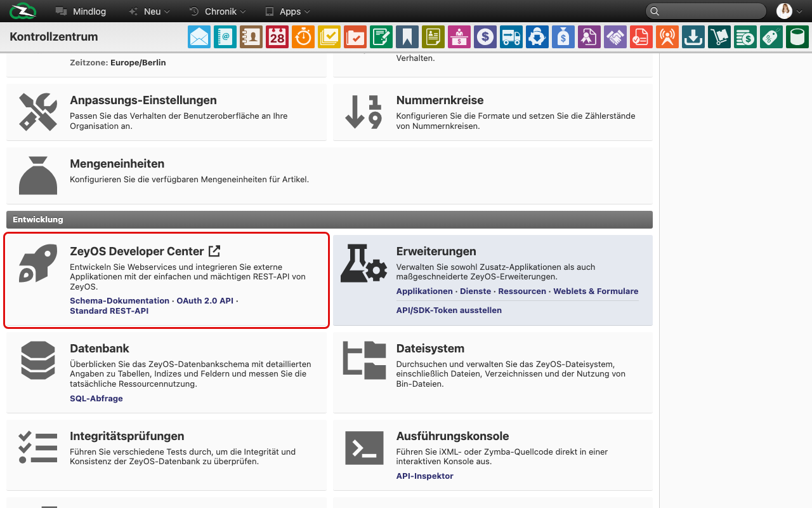
Task: Open Anpassungs-Einstellungen settings card
Action: (x=166, y=112)
